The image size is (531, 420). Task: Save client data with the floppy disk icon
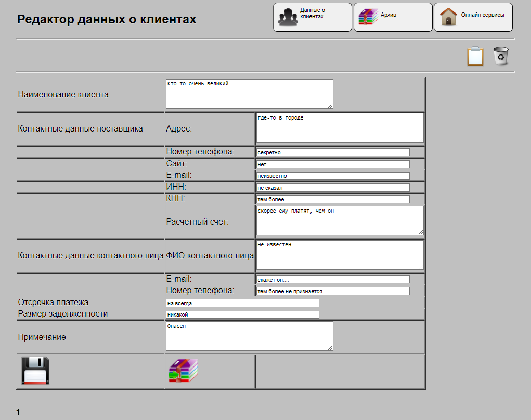34,371
